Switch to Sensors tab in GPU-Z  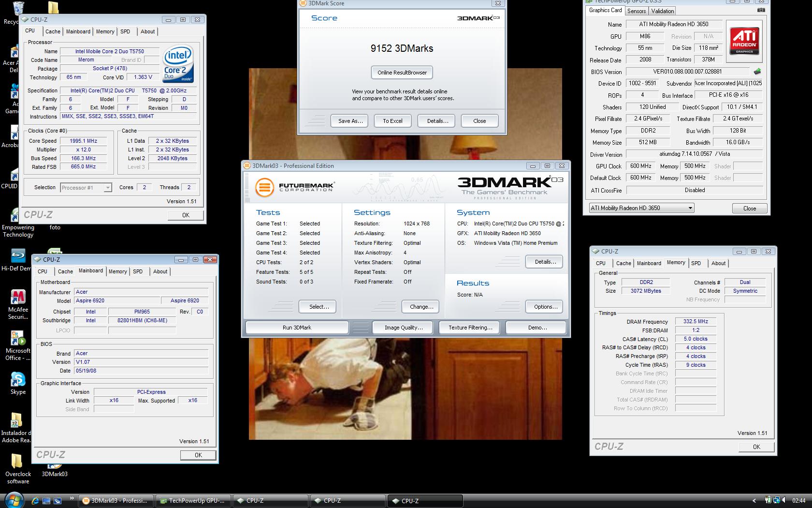[636, 11]
